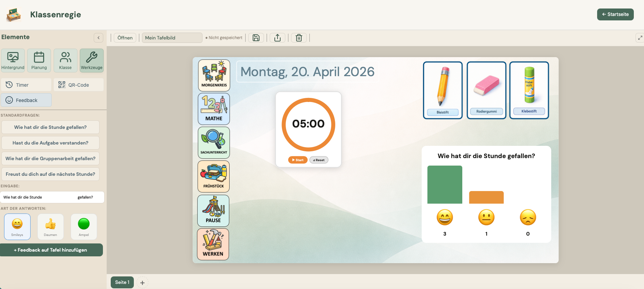Screen dimensions: 644x289
Task: Select the Werken schedule card
Action: coord(213,244)
